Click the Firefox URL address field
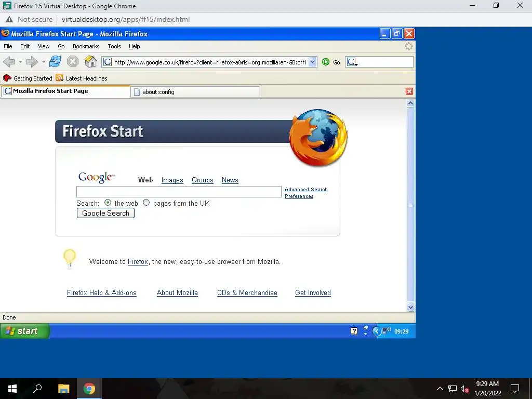Screen dimensions: 532x399 (x=210, y=62)
